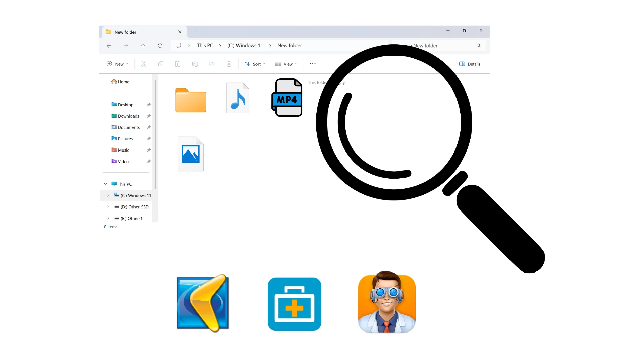Click the Share icon in toolbar
The width and height of the screenshot is (644, 362).
212,64
